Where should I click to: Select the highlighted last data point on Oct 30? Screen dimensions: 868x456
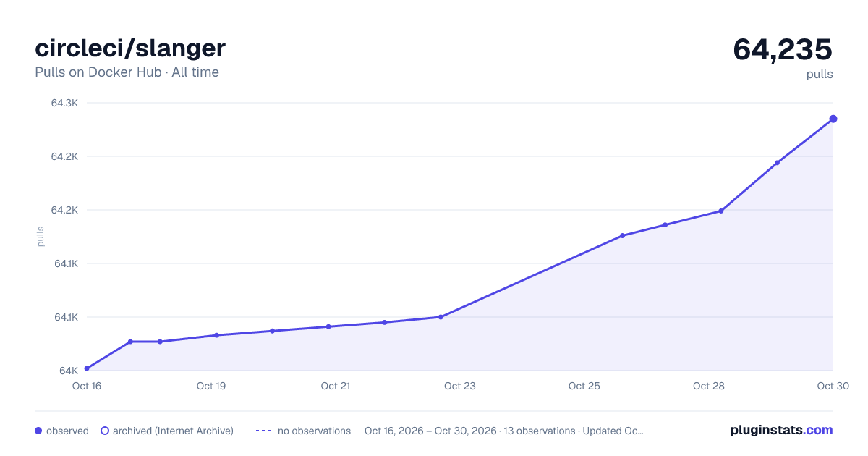tap(833, 119)
